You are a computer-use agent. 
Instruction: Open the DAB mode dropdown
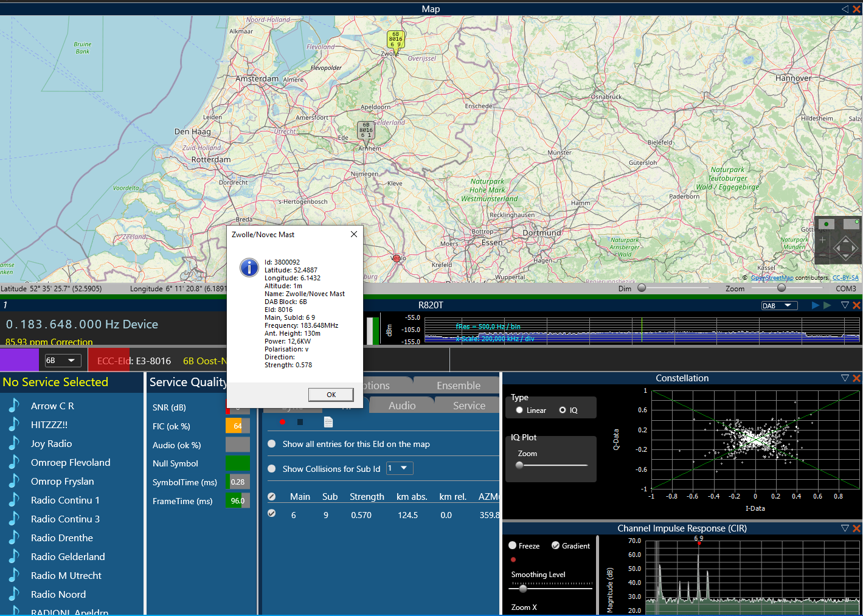(x=779, y=305)
